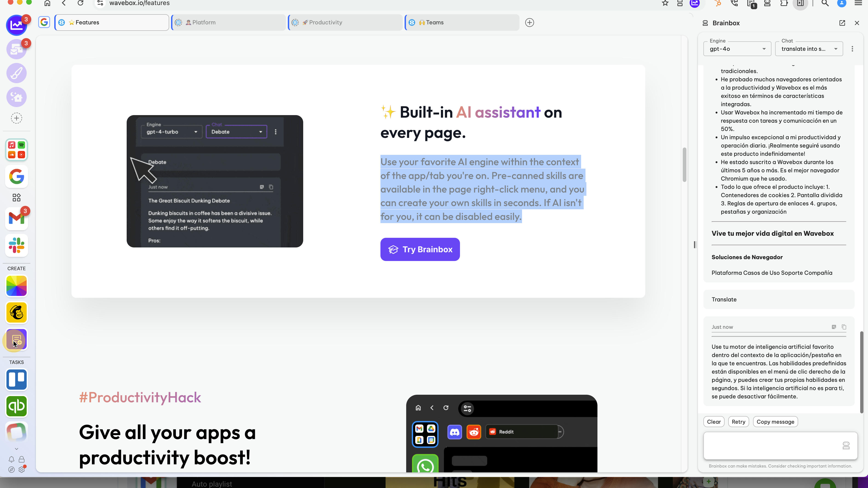Go back with the back arrow
Screen dimensions: 868x488
(x=64, y=3)
